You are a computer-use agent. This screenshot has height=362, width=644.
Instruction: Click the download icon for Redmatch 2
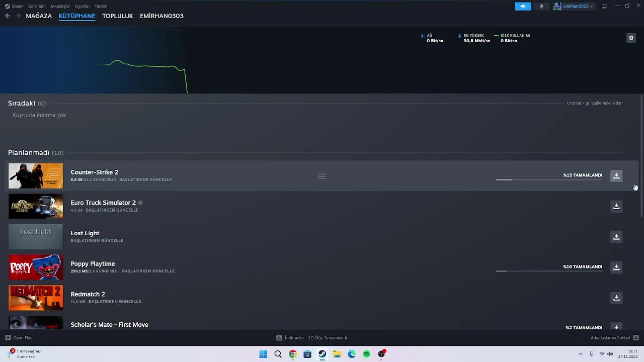click(x=616, y=298)
